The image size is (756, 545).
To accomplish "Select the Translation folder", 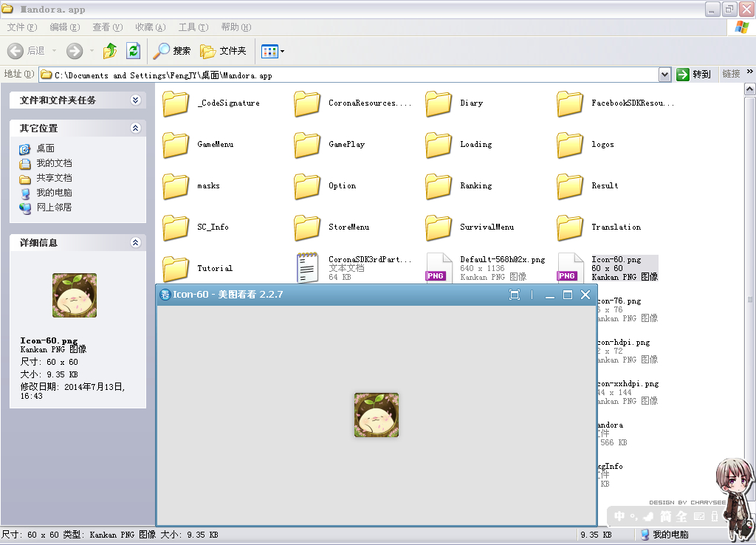I will pyautogui.click(x=599, y=227).
